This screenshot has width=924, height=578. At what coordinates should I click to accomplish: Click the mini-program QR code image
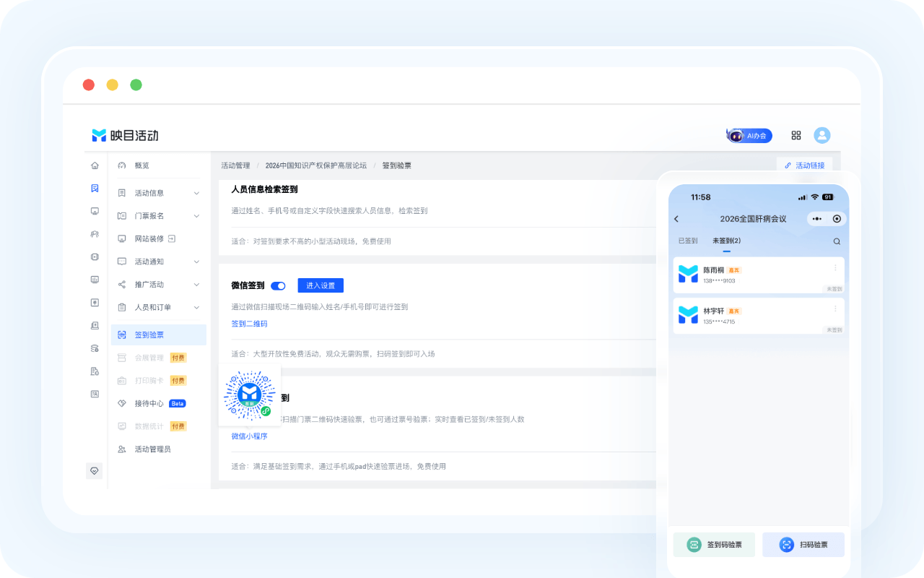click(x=250, y=395)
